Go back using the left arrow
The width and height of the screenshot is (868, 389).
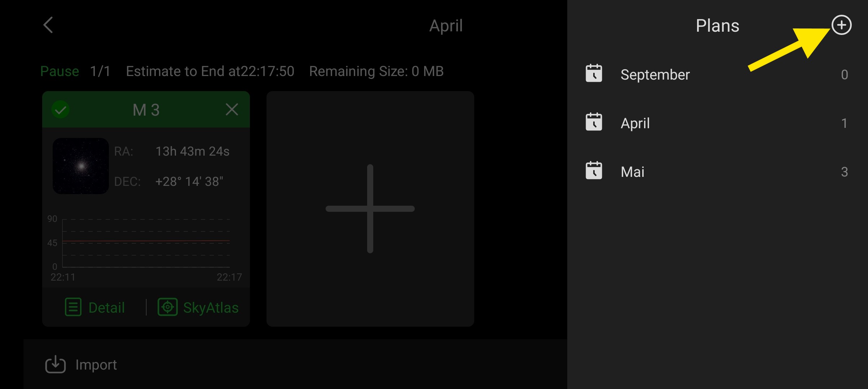pos(48,25)
